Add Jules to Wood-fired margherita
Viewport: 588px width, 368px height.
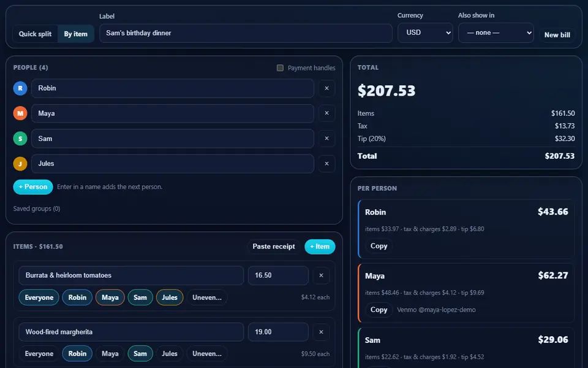coord(170,354)
